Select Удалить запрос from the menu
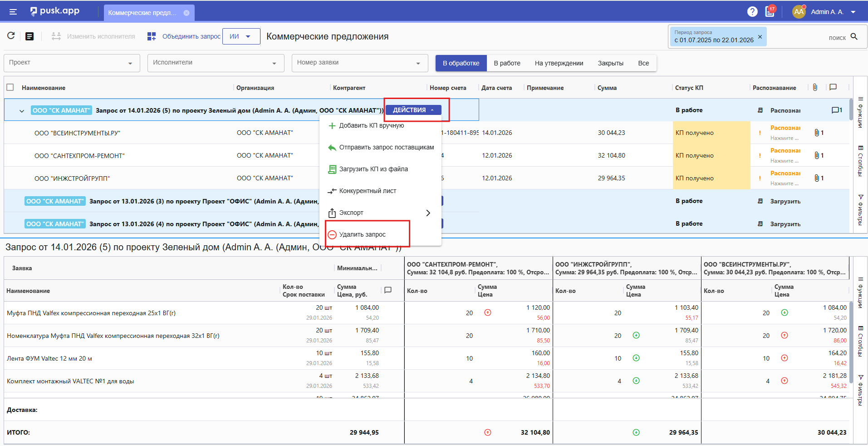This screenshot has width=868, height=446. [x=362, y=234]
